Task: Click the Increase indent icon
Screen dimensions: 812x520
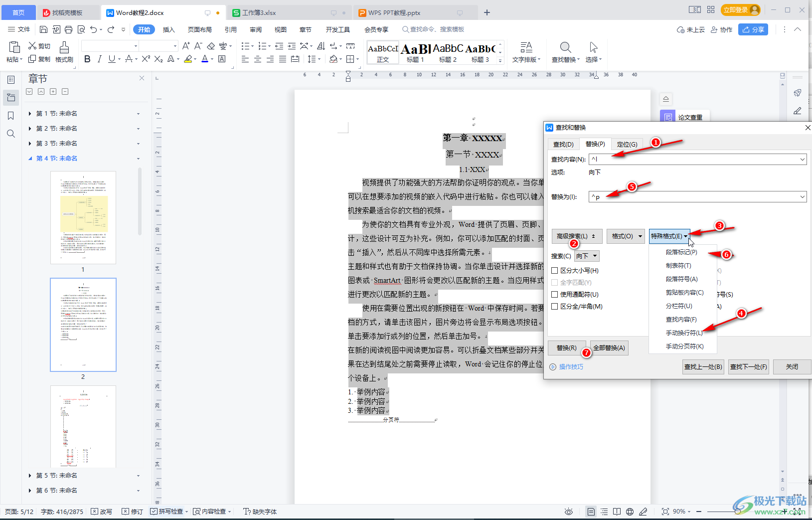Action: tap(292, 46)
